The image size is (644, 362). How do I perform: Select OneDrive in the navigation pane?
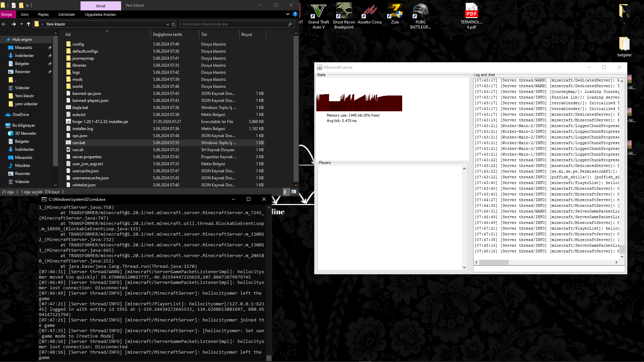click(x=20, y=115)
